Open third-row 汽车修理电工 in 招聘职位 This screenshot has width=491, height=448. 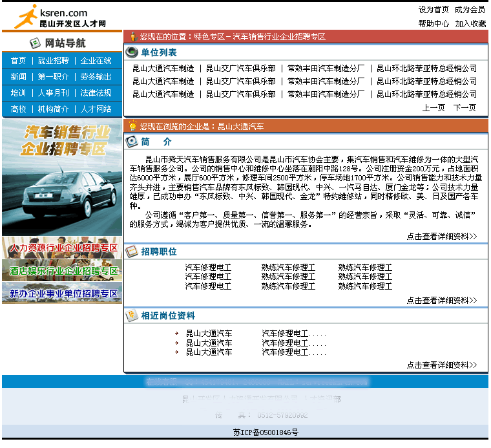click(x=208, y=286)
